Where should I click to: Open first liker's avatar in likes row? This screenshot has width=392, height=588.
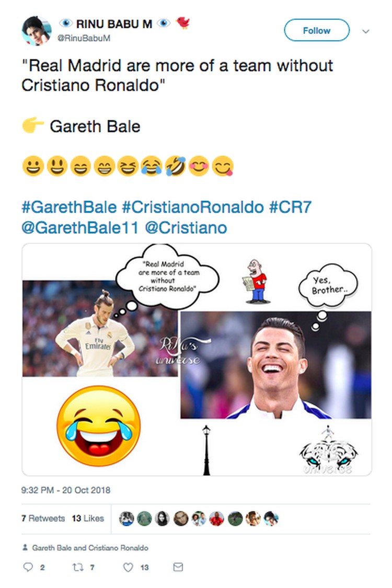click(x=126, y=518)
